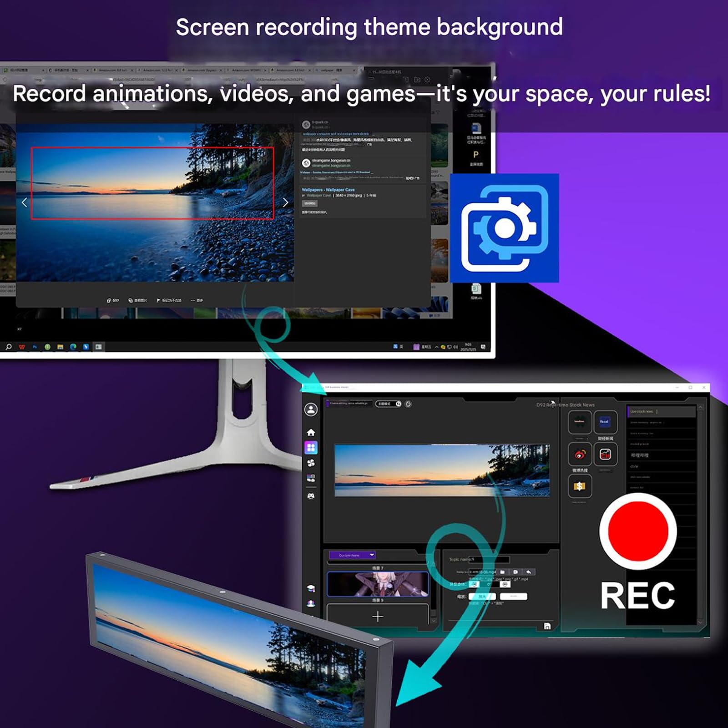Click the video record icon beside file path
This screenshot has width=728, height=728.
point(516,572)
